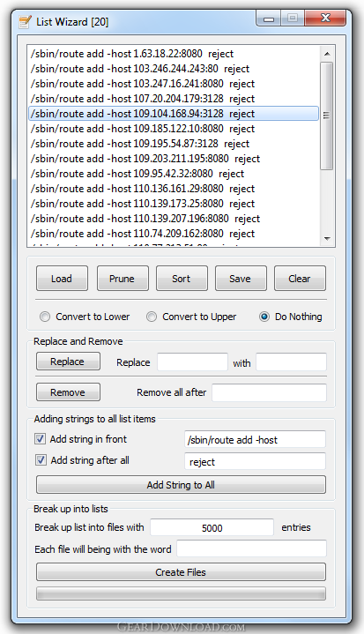The image size is (364, 634).
Task: Focus the Replace text input field
Action: (x=192, y=362)
